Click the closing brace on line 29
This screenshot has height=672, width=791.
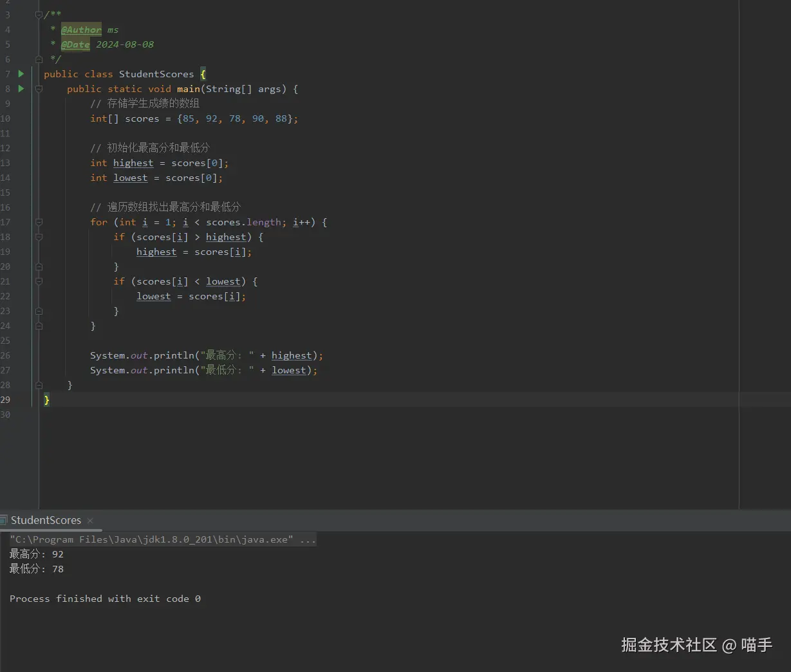(x=46, y=400)
